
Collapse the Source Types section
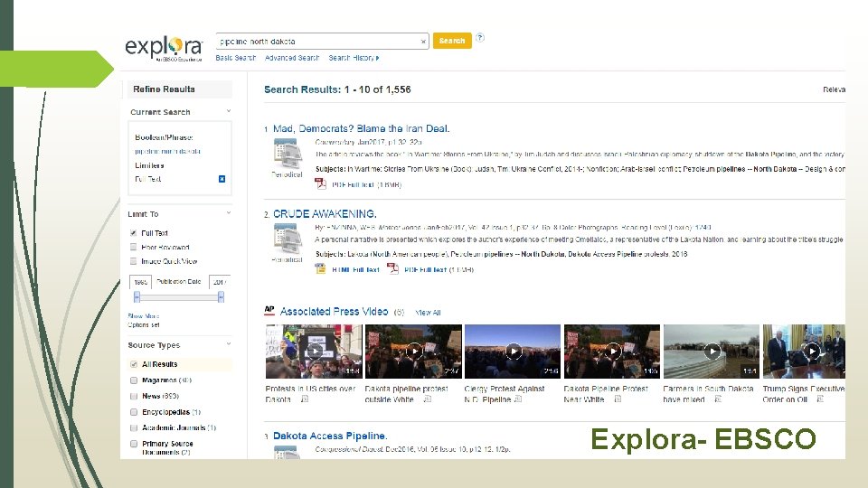click(229, 344)
